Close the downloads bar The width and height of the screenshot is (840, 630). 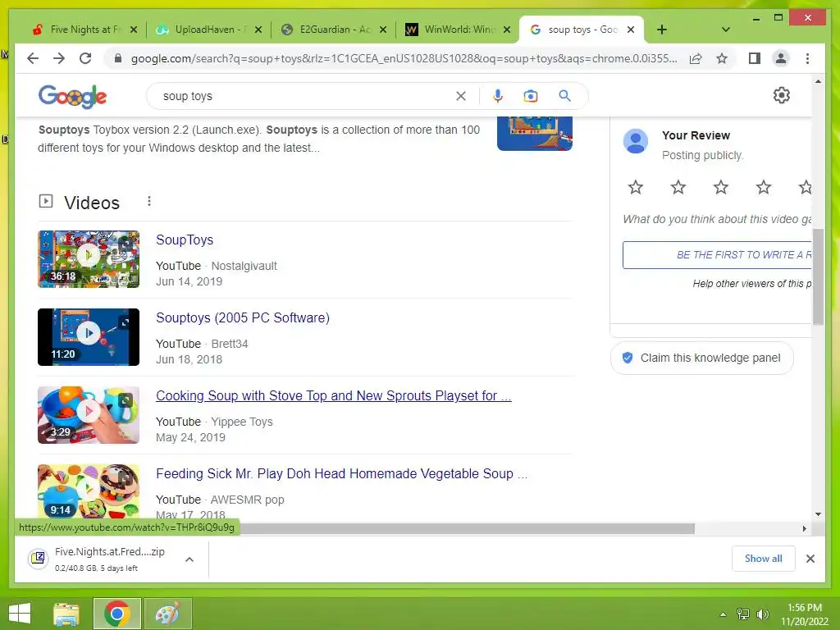(810, 559)
